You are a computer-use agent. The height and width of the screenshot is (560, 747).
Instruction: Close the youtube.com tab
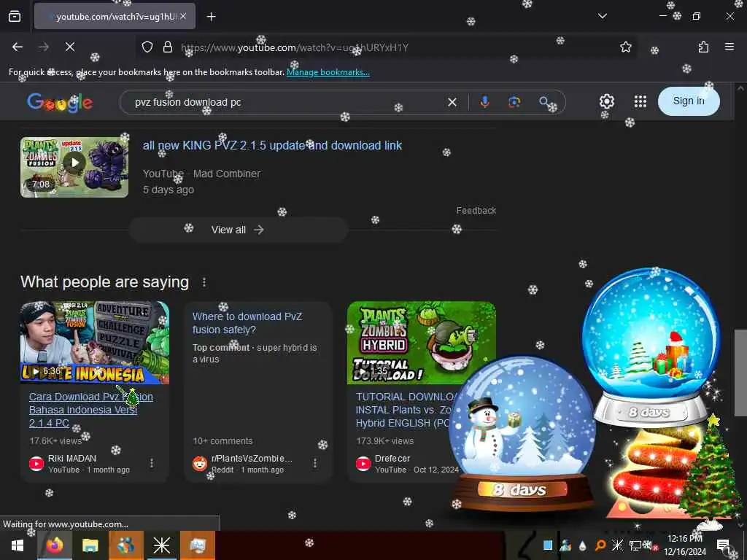pyautogui.click(x=183, y=16)
